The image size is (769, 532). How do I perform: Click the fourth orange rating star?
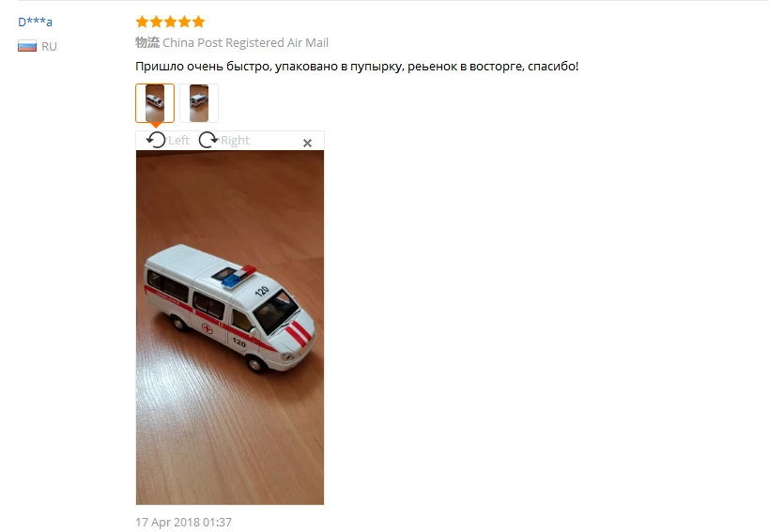(185, 22)
